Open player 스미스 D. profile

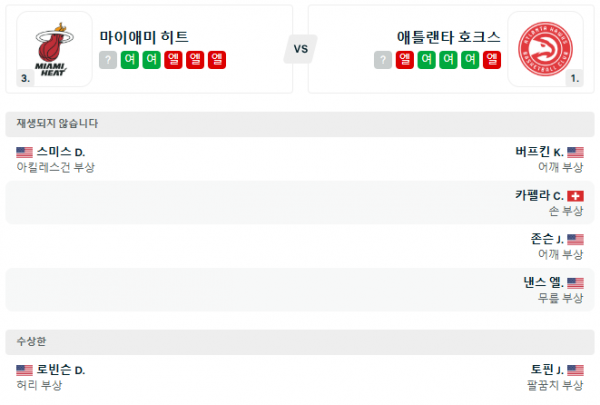[x=61, y=152]
